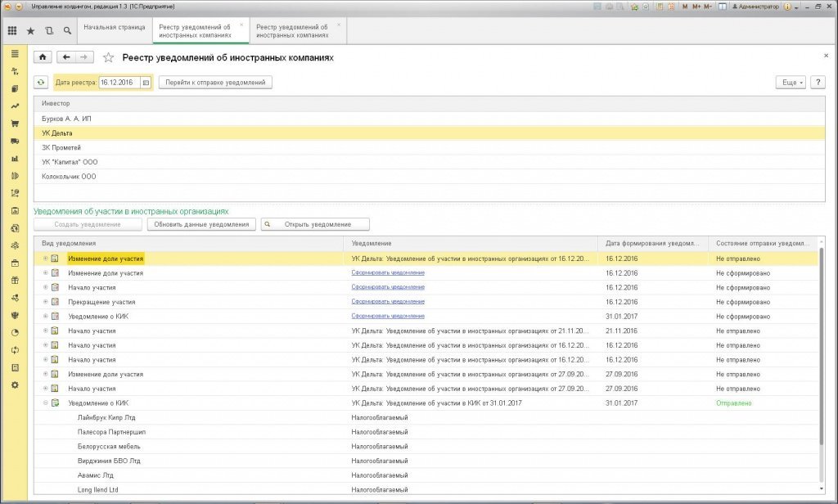Open the calendar picker for registry date
The image size is (838, 504).
click(146, 83)
